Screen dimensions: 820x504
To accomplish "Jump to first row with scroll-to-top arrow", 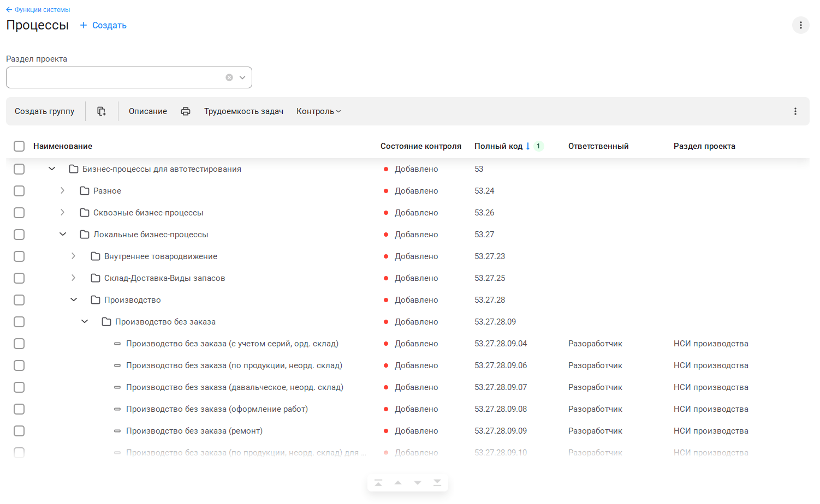I will click(x=378, y=483).
